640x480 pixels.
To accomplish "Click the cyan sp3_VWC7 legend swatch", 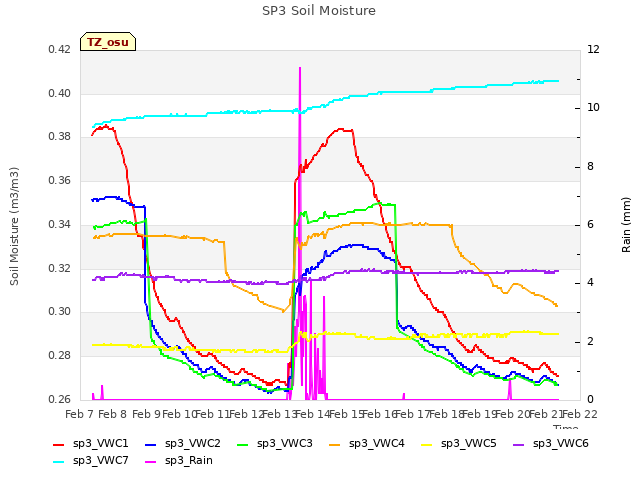I will pos(59,462).
